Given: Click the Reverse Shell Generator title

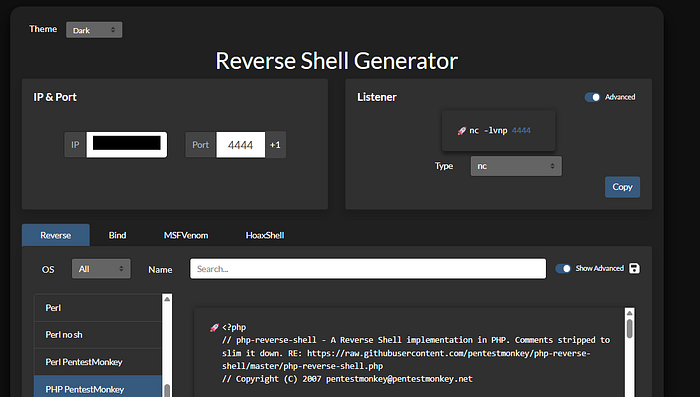Looking at the screenshot, I should click(337, 61).
